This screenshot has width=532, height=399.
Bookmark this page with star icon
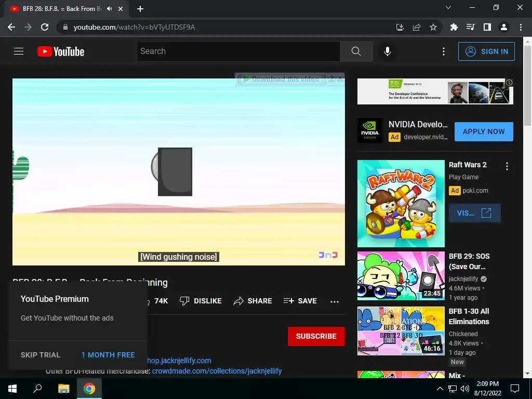[x=433, y=27]
